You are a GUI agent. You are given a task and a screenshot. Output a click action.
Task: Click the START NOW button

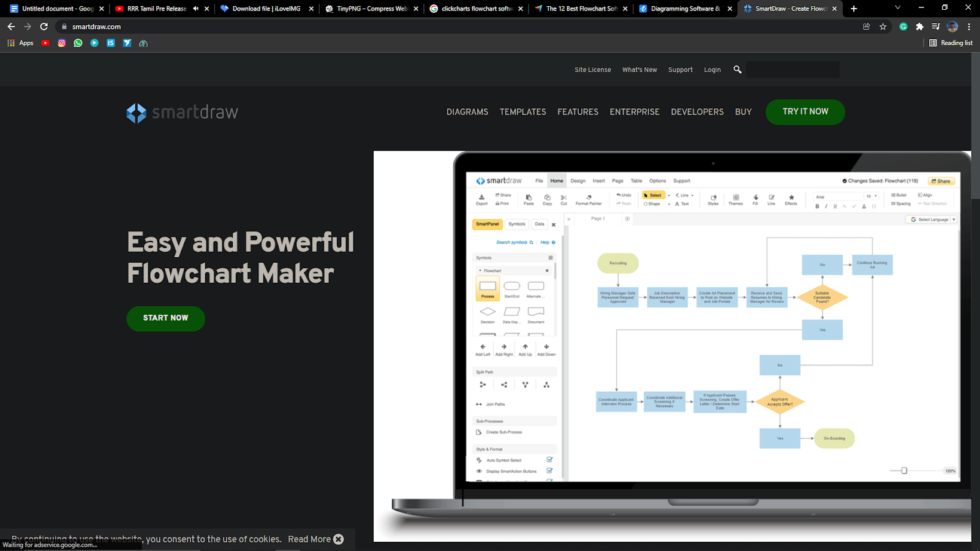click(x=166, y=318)
